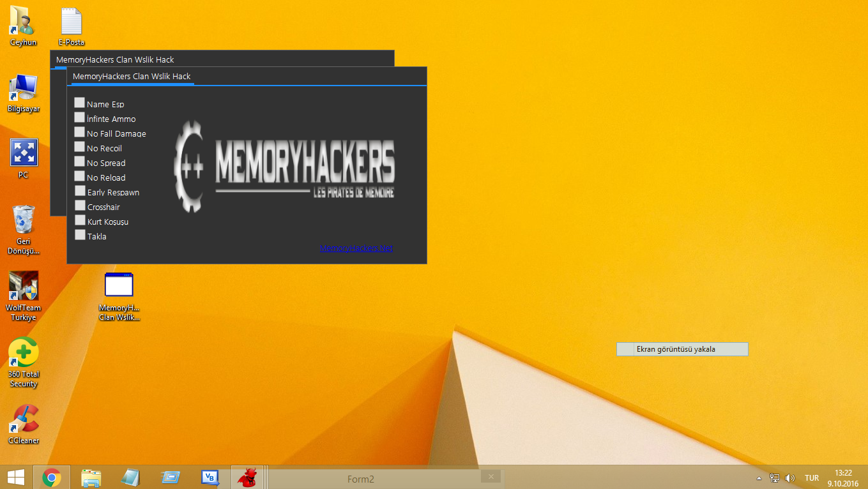Check the No Recoil box
This screenshot has width=868, height=489.
(x=79, y=147)
